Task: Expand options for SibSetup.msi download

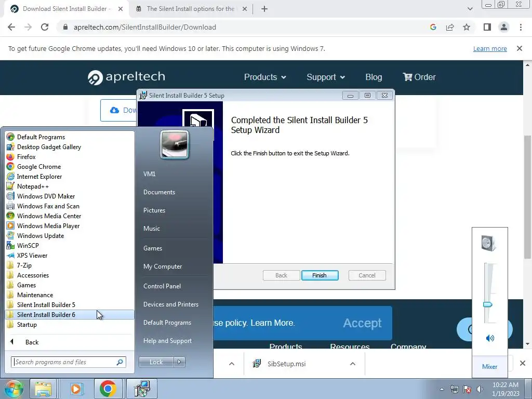Action: tap(353, 364)
